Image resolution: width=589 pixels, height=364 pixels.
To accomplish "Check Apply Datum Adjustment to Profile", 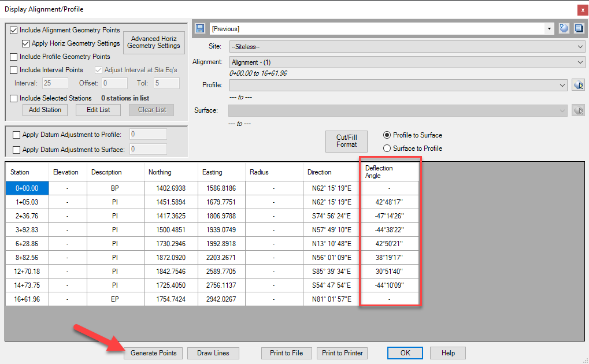I will (x=16, y=135).
